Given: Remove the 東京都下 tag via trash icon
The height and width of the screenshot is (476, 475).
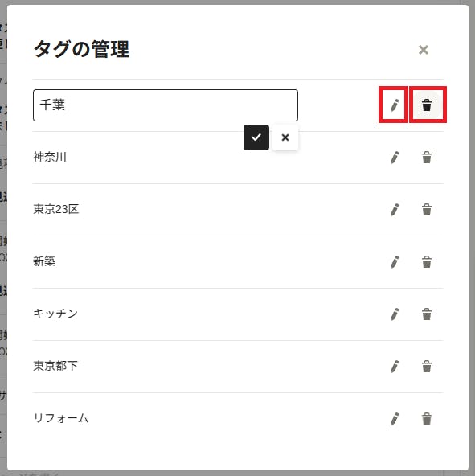Looking at the screenshot, I should [x=427, y=367].
